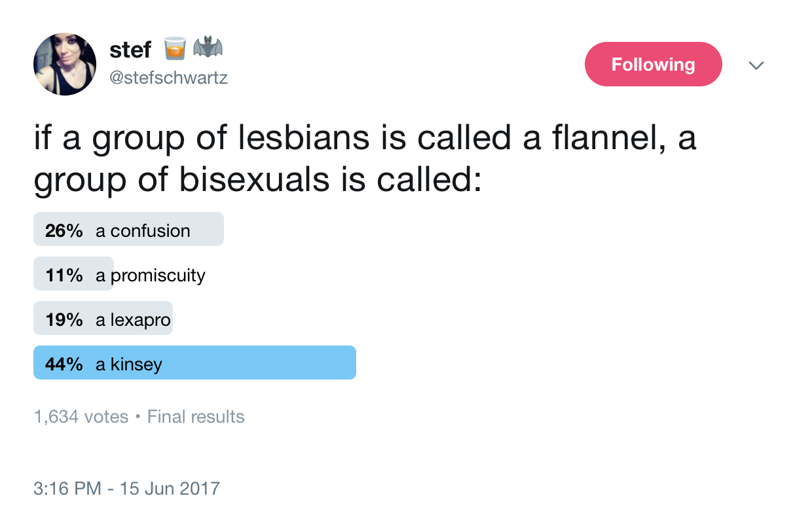This screenshot has height=513, width=812.
Task: Click the 1,634 votes count
Action: 81,417
